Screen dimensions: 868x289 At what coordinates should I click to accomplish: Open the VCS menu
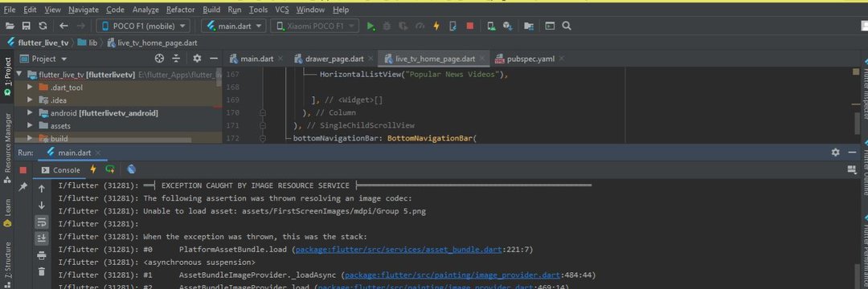282,10
